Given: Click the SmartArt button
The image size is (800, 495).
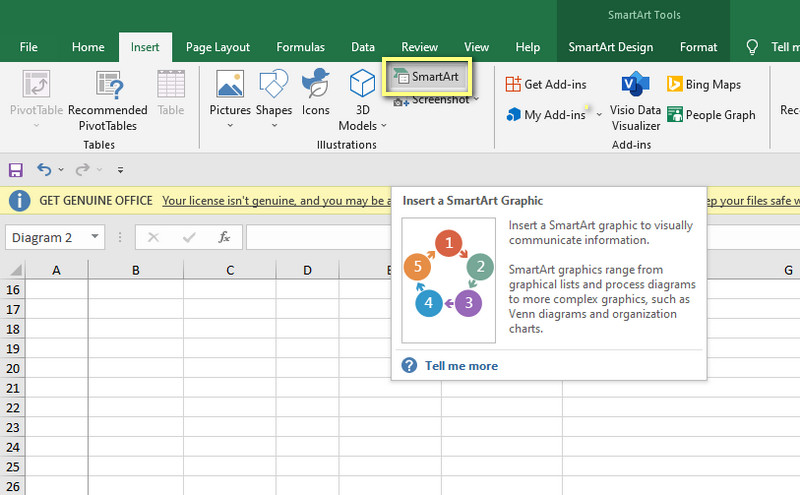Looking at the screenshot, I should click(x=427, y=77).
